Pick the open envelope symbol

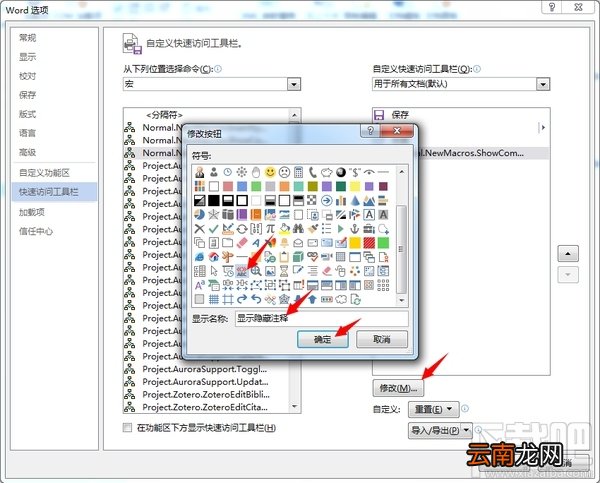coord(298,243)
